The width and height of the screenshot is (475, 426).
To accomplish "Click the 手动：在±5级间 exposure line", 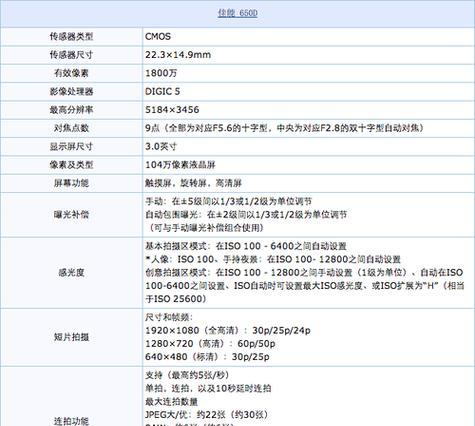I will pos(228,201).
